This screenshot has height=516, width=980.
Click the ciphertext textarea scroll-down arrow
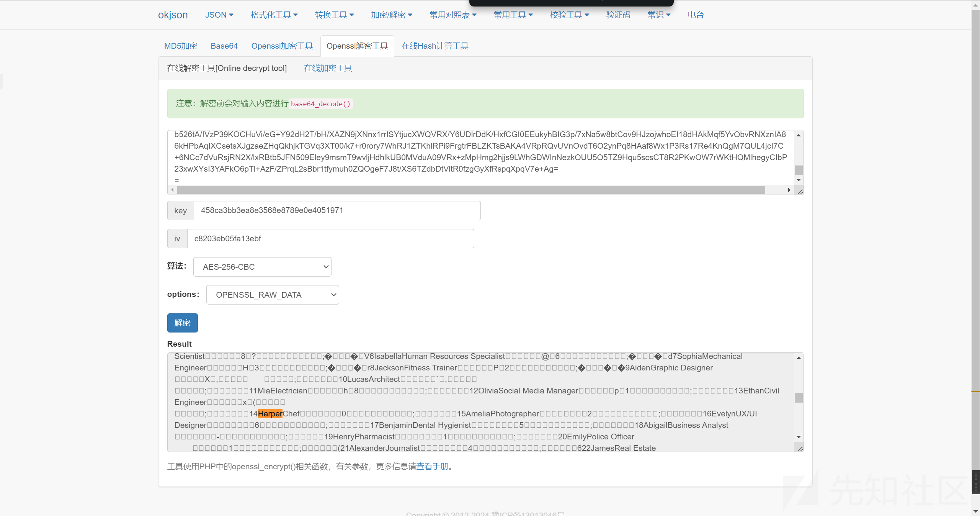click(x=799, y=180)
